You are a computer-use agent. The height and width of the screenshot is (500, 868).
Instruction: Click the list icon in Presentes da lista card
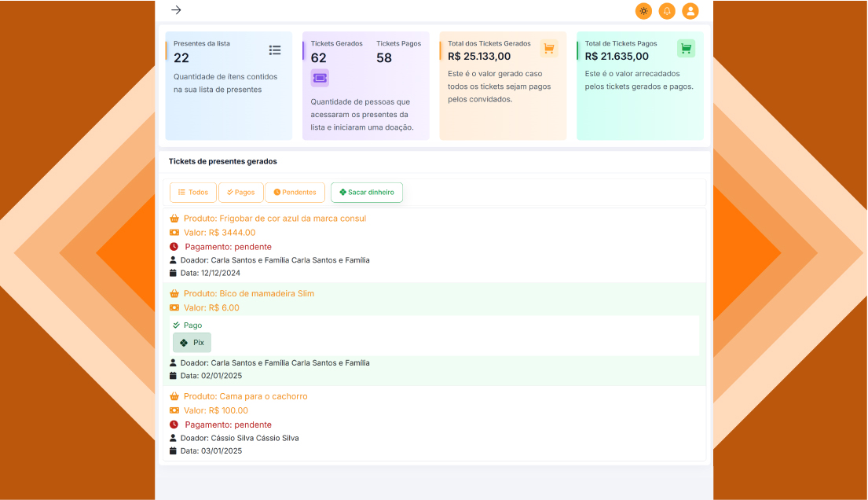[275, 50]
